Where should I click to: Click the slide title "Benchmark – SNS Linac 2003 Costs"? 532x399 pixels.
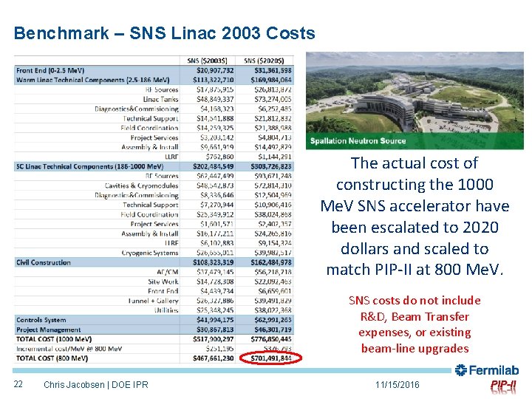click(165, 33)
